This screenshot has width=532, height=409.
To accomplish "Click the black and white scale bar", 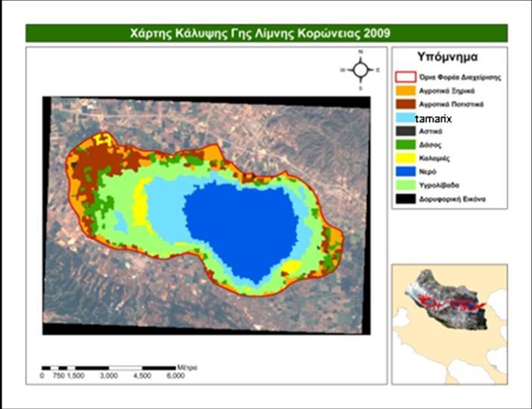I will 109,368.
